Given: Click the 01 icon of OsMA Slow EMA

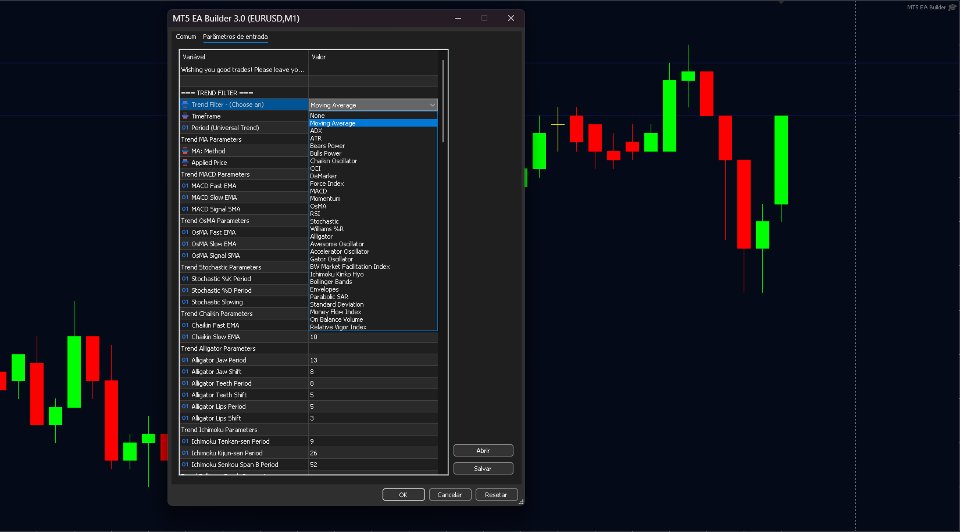Looking at the screenshot, I should click(x=185, y=244).
